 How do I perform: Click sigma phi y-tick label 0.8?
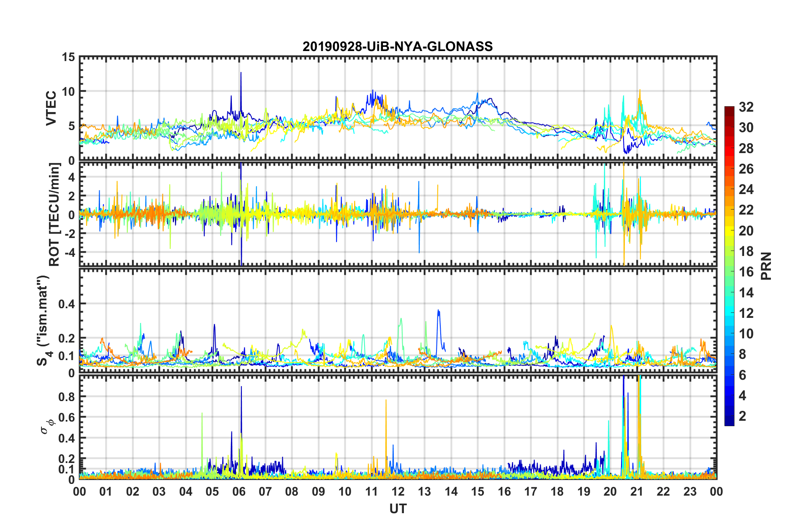67,397
